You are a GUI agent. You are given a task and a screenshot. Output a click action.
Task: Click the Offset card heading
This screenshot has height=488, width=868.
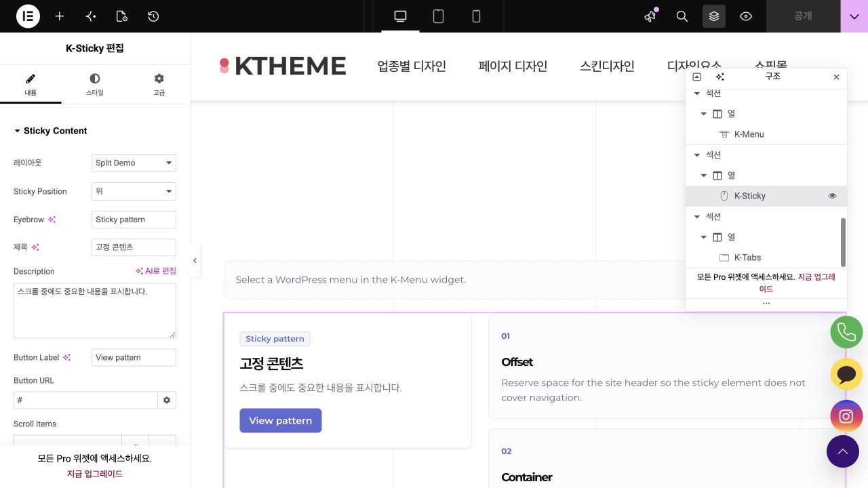tap(517, 362)
